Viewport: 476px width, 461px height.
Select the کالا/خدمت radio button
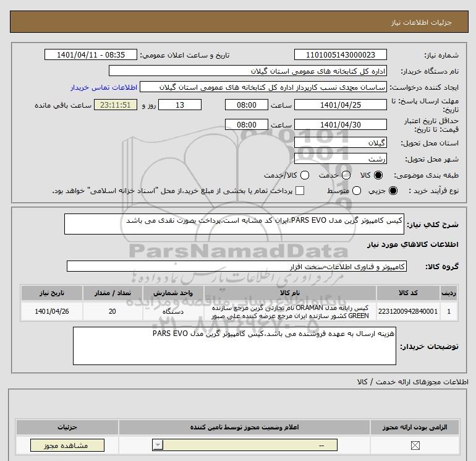pos(305,175)
